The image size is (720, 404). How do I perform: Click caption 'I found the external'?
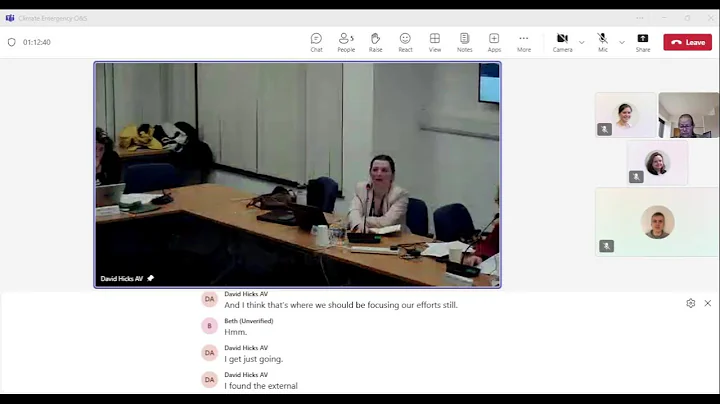[x=261, y=386]
